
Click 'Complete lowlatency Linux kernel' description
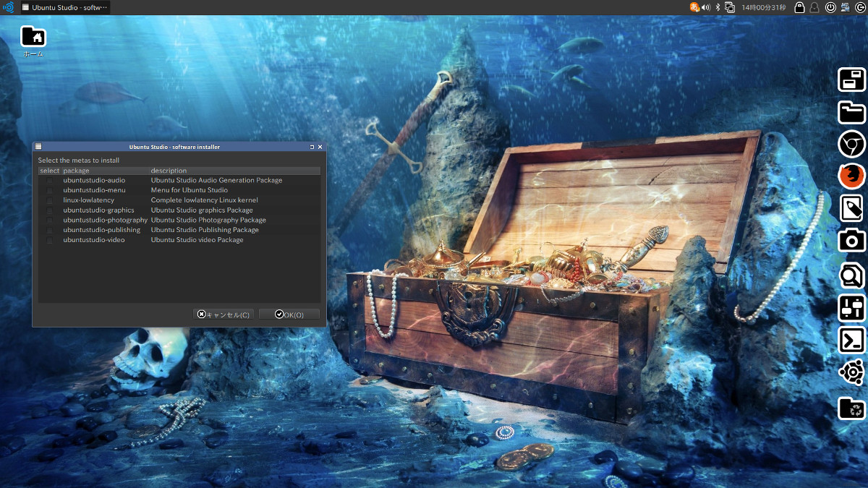[x=204, y=200]
